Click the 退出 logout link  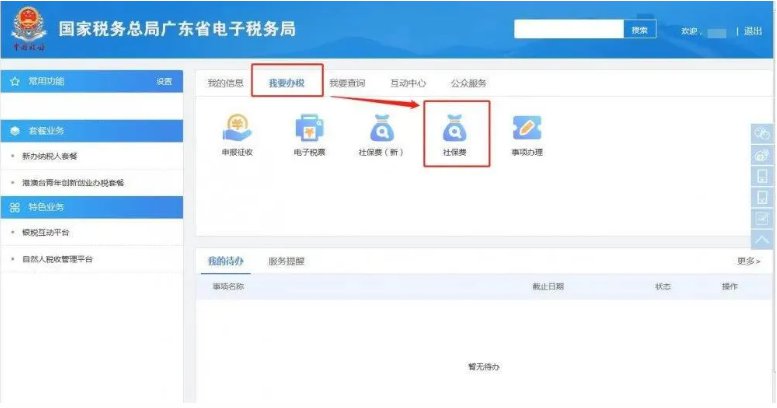pos(752,31)
